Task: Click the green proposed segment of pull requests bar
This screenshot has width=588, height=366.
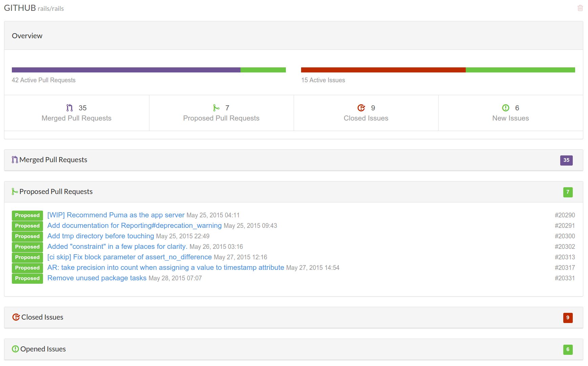Action: 263,70
